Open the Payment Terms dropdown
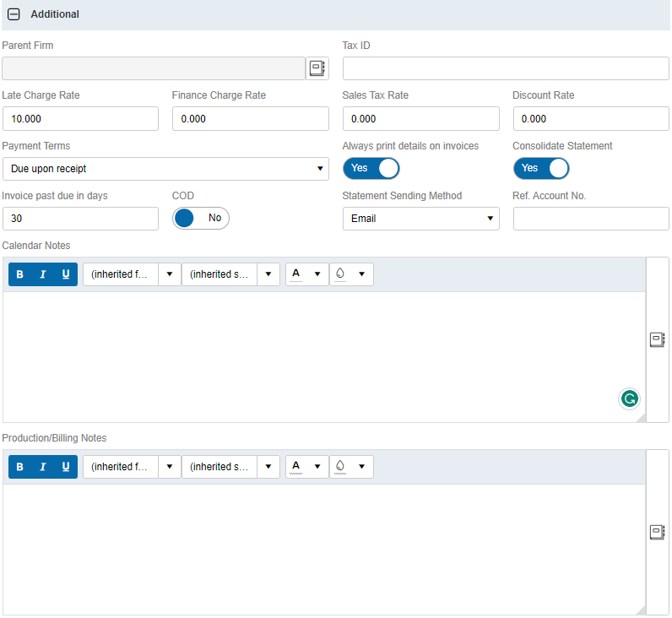The height and width of the screenshot is (618, 672). [165, 169]
